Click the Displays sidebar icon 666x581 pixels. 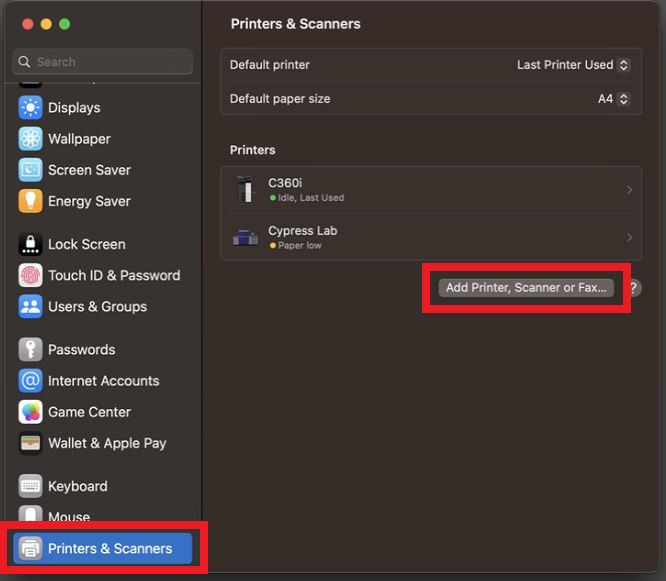tap(31, 108)
